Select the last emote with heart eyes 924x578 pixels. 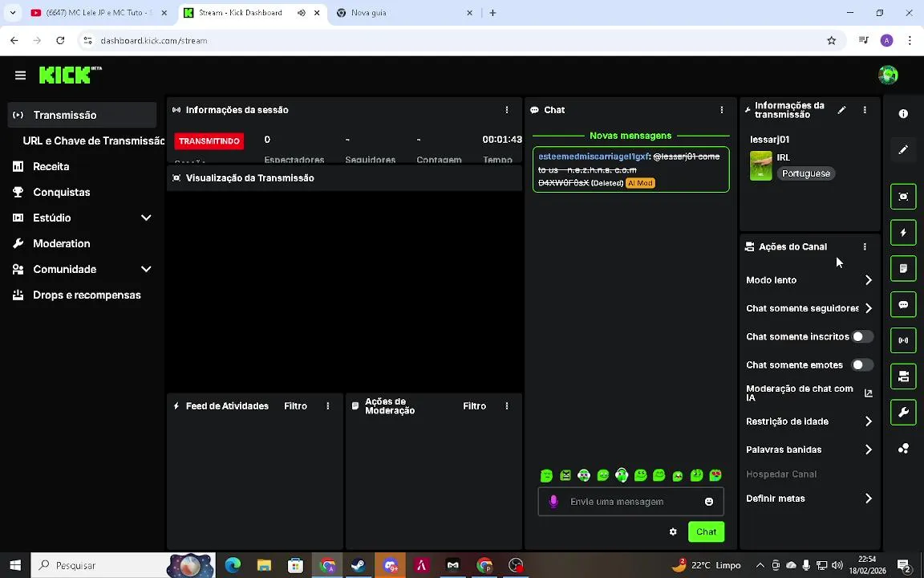715,474
